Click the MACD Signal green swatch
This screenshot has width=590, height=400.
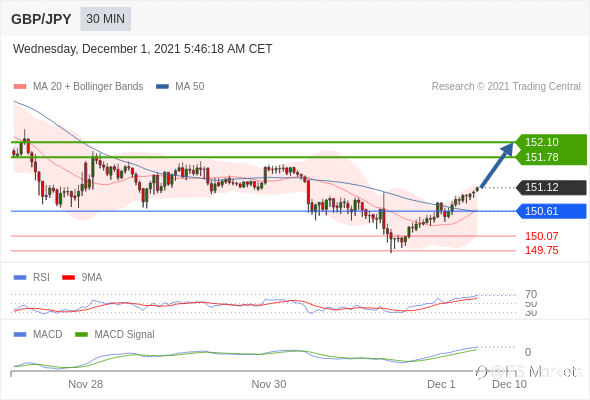coord(81,335)
